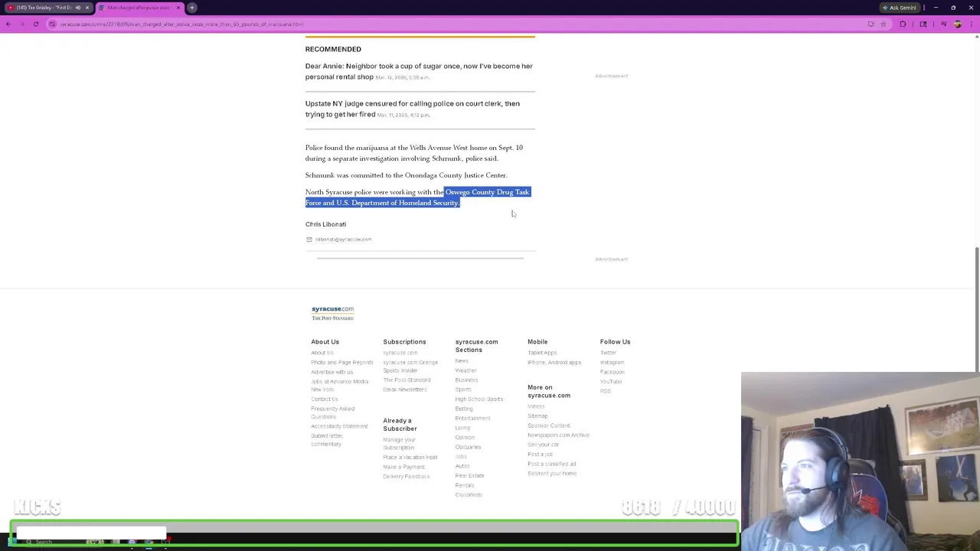Open Accessibility Statement link
The width and height of the screenshot is (980, 551).
point(339,426)
